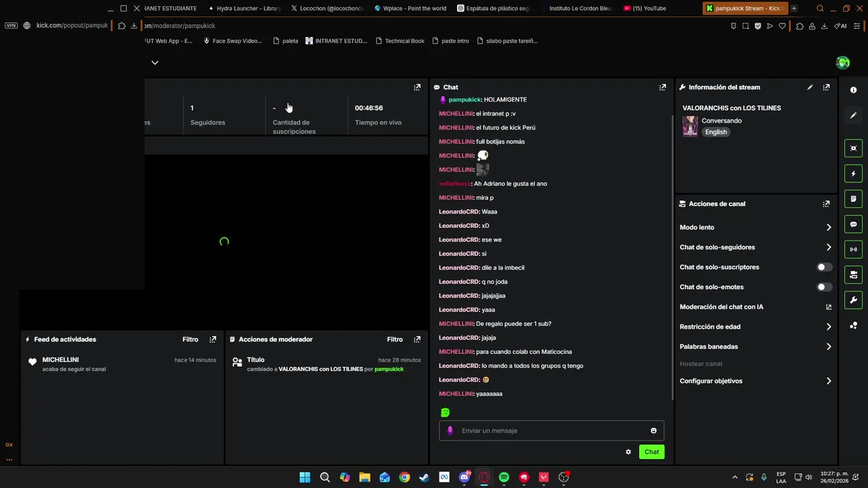Click the purple microphone badge in message box

click(x=450, y=430)
